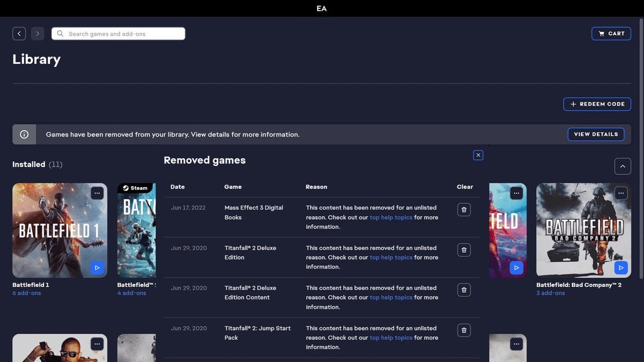Click the back navigation arrow
Viewport: 644px width, 362px height.
point(19,34)
